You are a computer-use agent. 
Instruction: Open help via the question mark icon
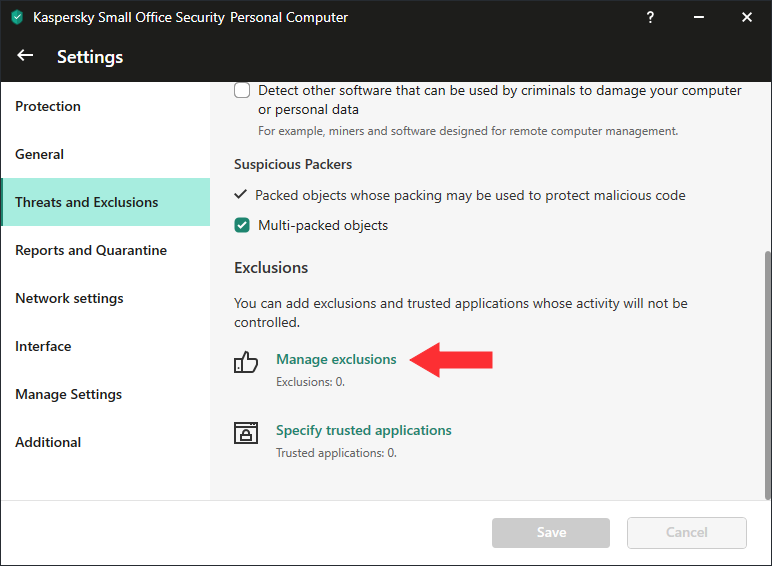[650, 18]
